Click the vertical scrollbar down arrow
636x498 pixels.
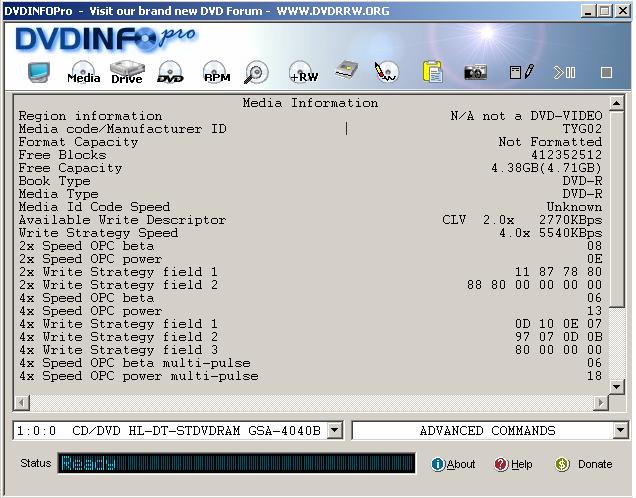(617, 387)
